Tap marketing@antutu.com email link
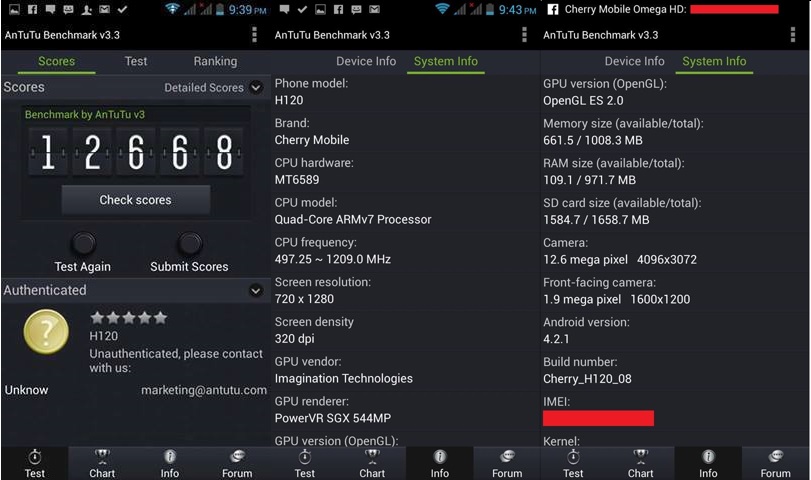Image resolution: width=811 pixels, height=480 pixels. 204,390
